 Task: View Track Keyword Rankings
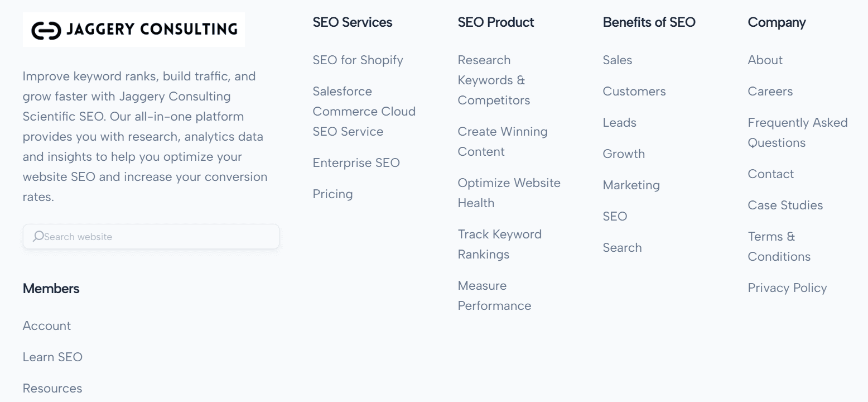[x=499, y=244]
